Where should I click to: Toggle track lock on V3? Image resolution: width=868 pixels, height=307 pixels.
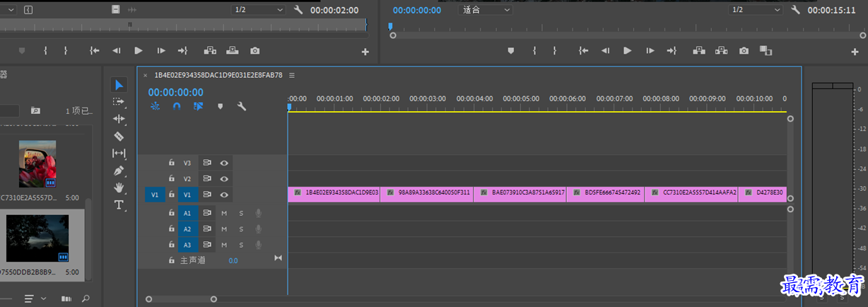pyautogui.click(x=171, y=163)
